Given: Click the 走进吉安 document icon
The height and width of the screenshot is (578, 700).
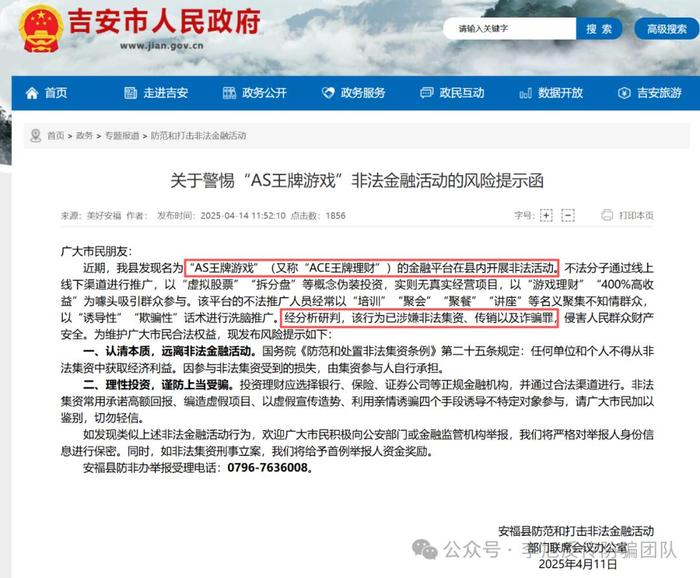Looking at the screenshot, I should pyautogui.click(x=130, y=93).
